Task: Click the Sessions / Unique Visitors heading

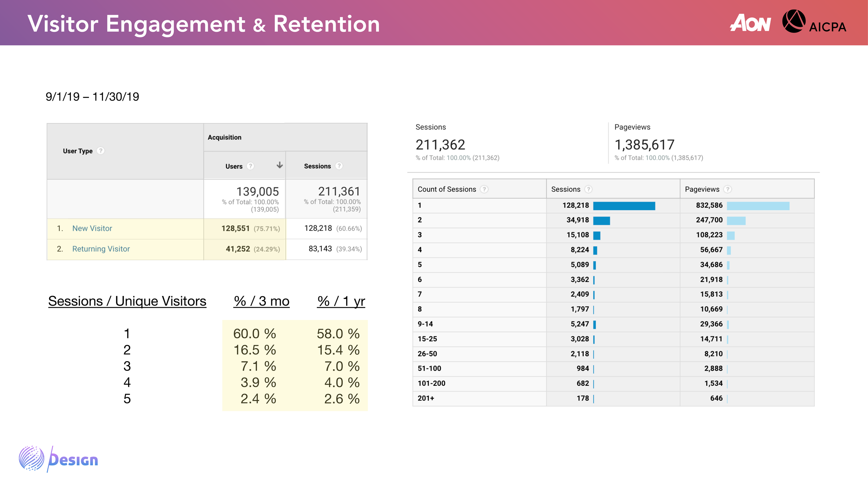Action: [x=127, y=301]
